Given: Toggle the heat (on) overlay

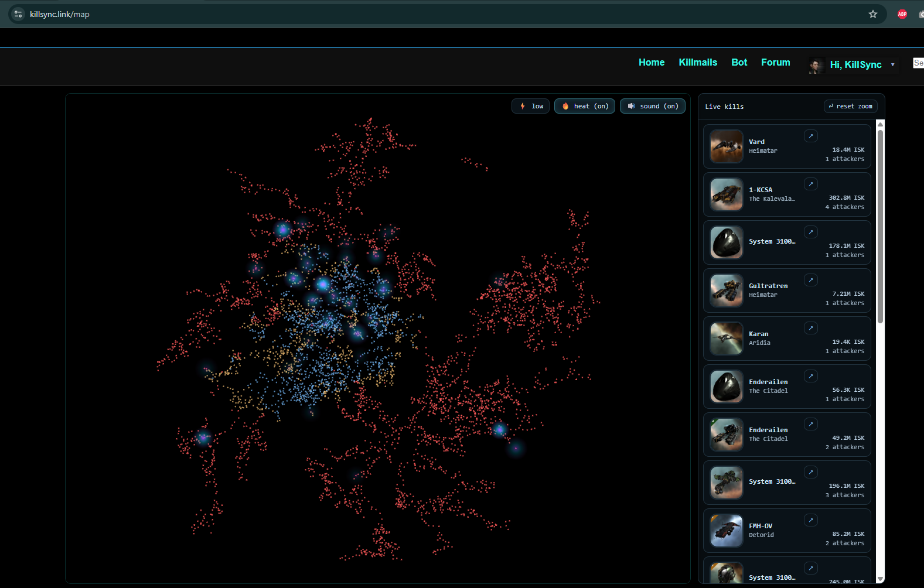Looking at the screenshot, I should tap(584, 106).
